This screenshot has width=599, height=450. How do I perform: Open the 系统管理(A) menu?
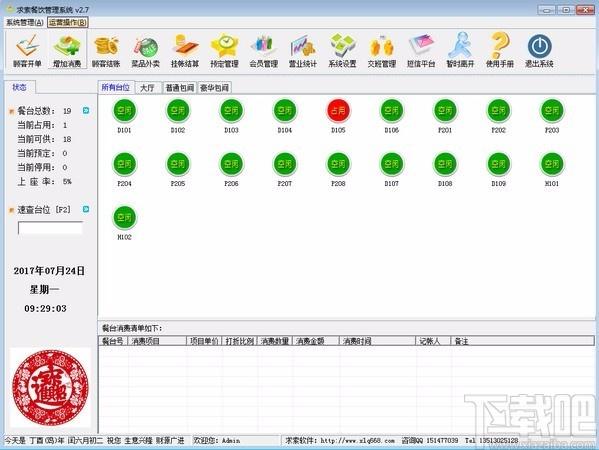pyautogui.click(x=25, y=23)
